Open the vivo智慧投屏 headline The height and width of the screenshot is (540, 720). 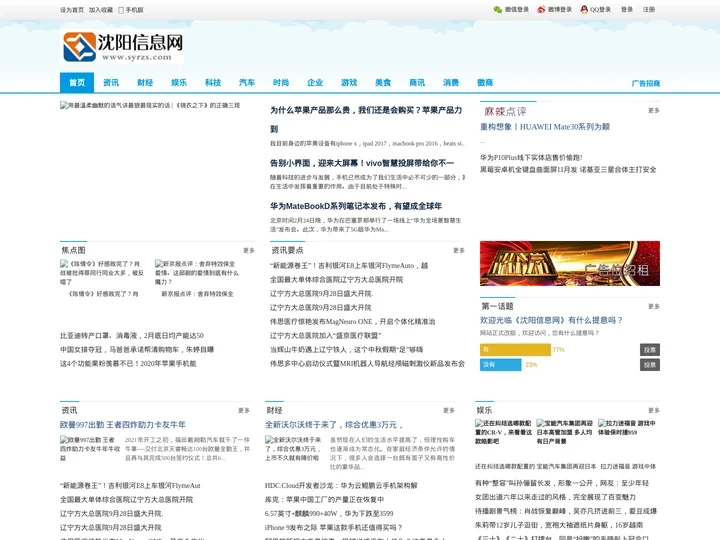362,163
